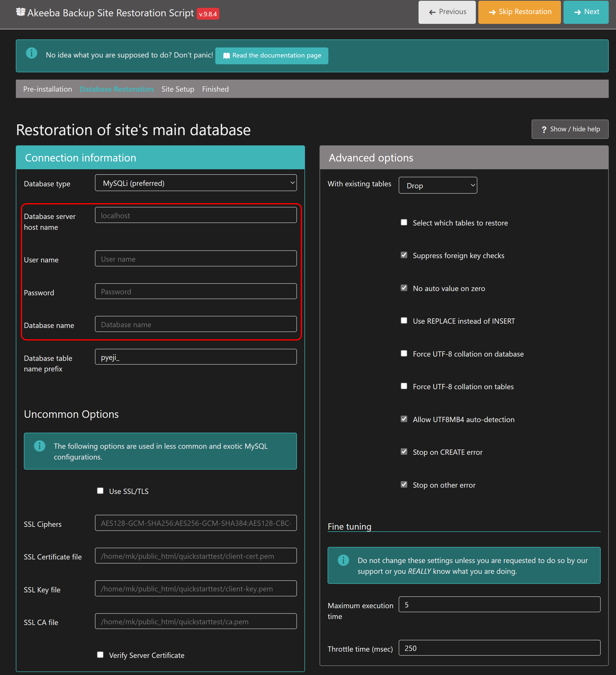Click the SSL CA file field
616x675 pixels.
[x=196, y=622]
